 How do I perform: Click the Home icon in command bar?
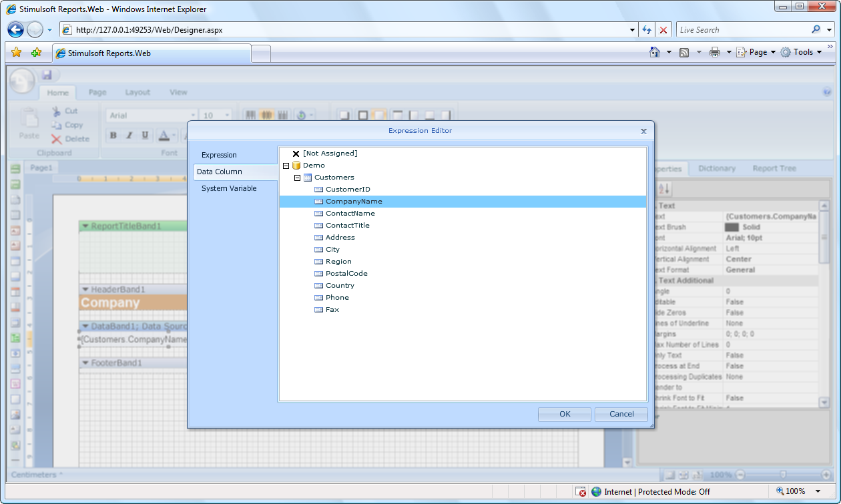(x=655, y=52)
